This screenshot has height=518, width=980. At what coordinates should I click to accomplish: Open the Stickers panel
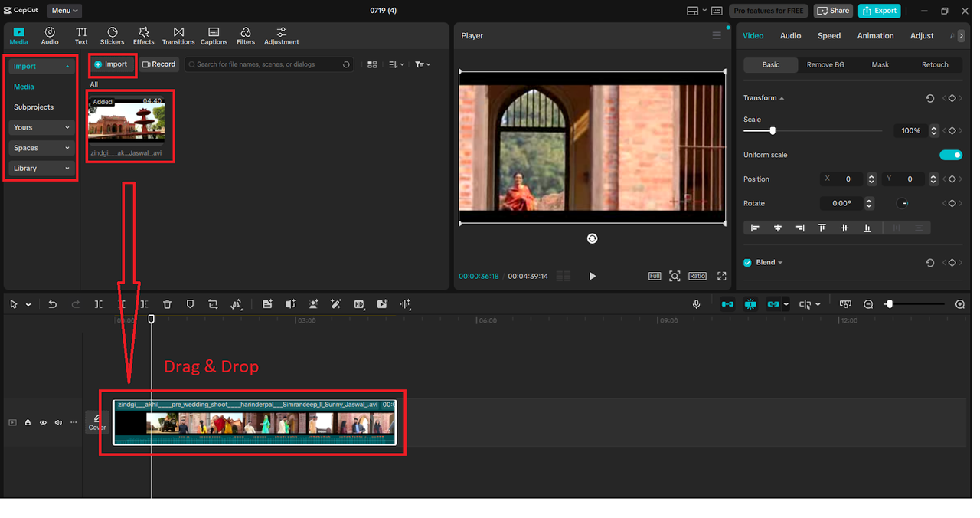112,35
